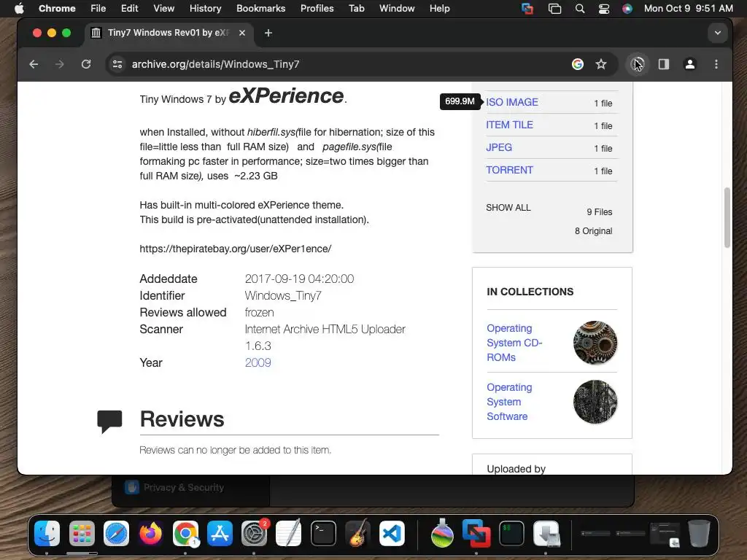The width and height of the screenshot is (747, 560).
Task: Open the extension icon under the cursor
Action: click(637, 64)
